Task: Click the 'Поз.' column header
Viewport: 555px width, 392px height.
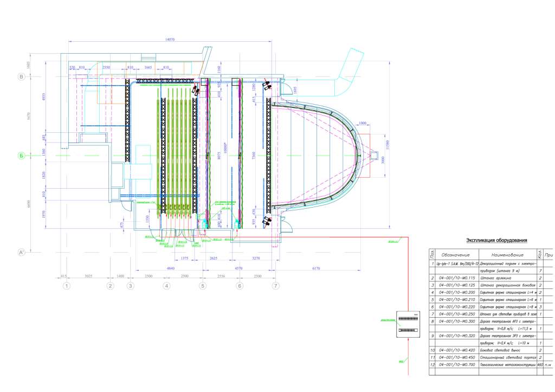Action: (x=432, y=255)
